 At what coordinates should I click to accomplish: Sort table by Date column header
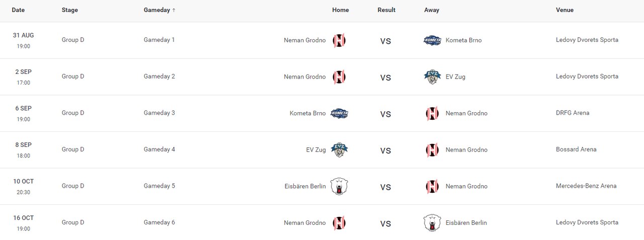tap(18, 10)
